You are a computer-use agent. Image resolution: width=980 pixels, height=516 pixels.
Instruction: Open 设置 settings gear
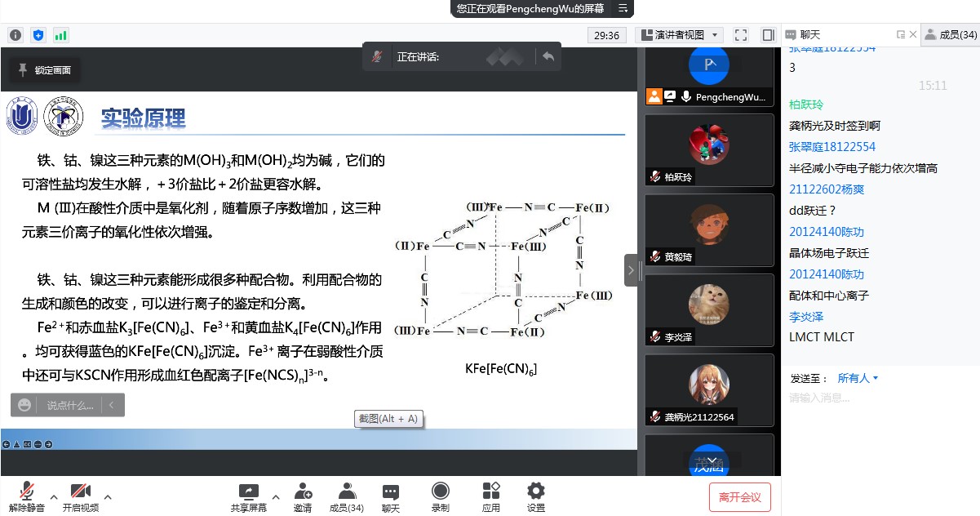point(535,491)
